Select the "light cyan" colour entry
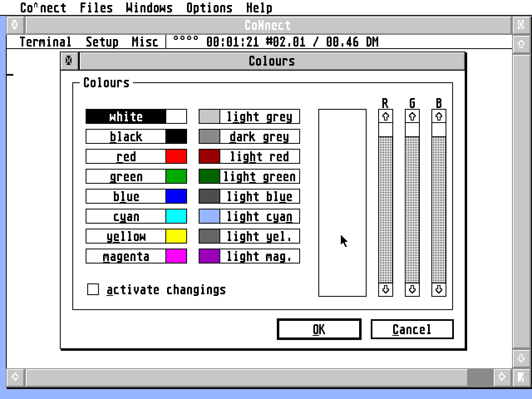 pyautogui.click(x=259, y=216)
